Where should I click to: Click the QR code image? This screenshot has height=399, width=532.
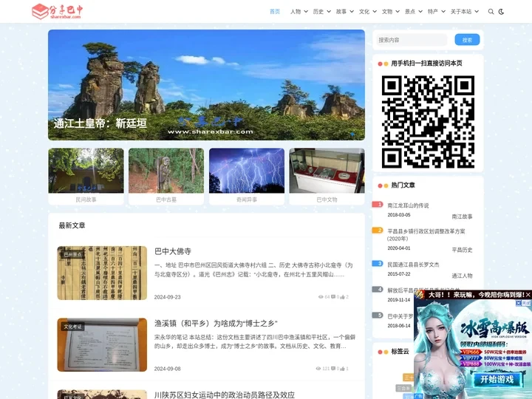428,122
